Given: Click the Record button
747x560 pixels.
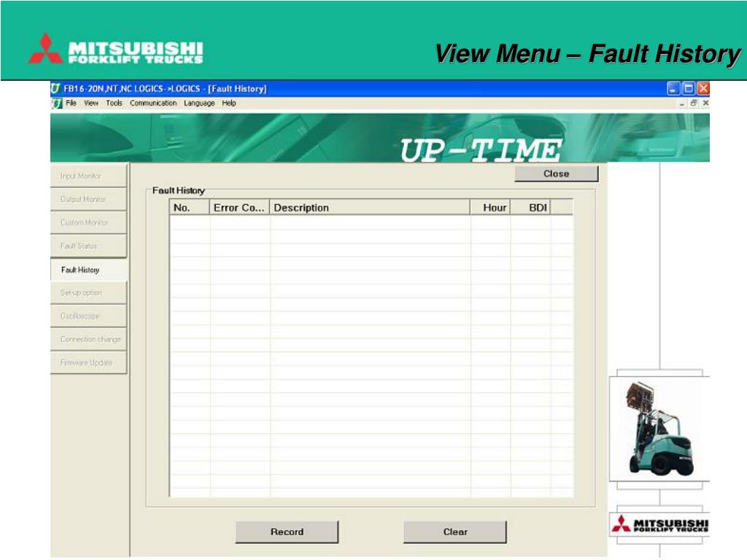Looking at the screenshot, I should (x=287, y=532).
